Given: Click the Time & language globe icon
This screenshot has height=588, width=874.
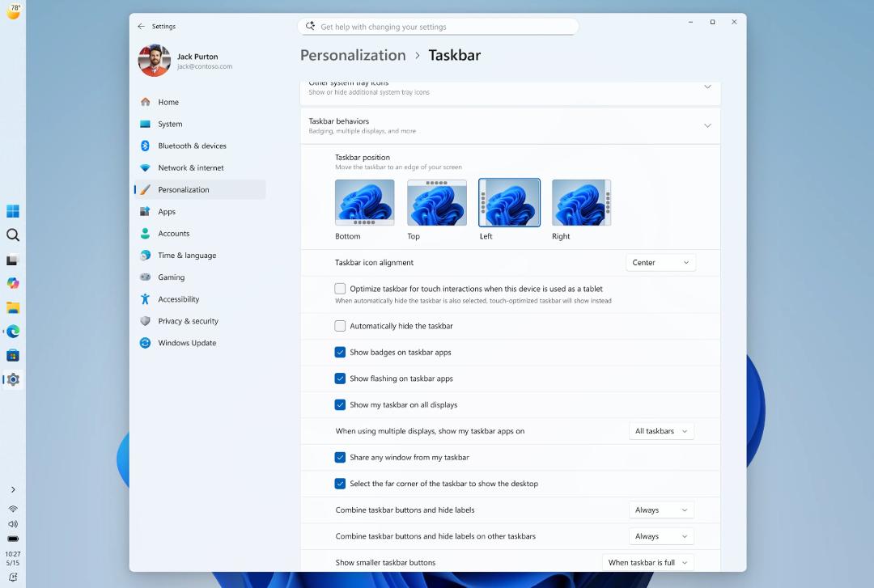Looking at the screenshot, I should coord(145,256).
